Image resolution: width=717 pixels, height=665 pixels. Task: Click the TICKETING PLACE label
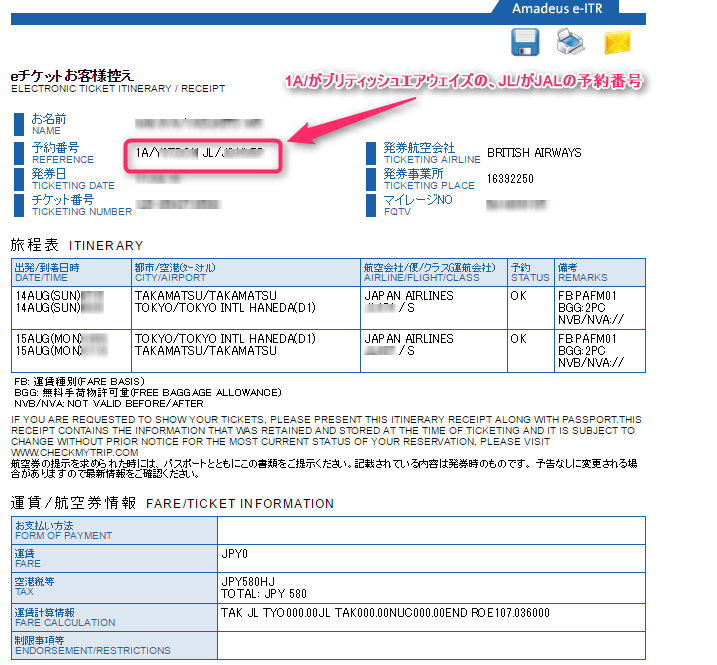click(x=429, y=185)
